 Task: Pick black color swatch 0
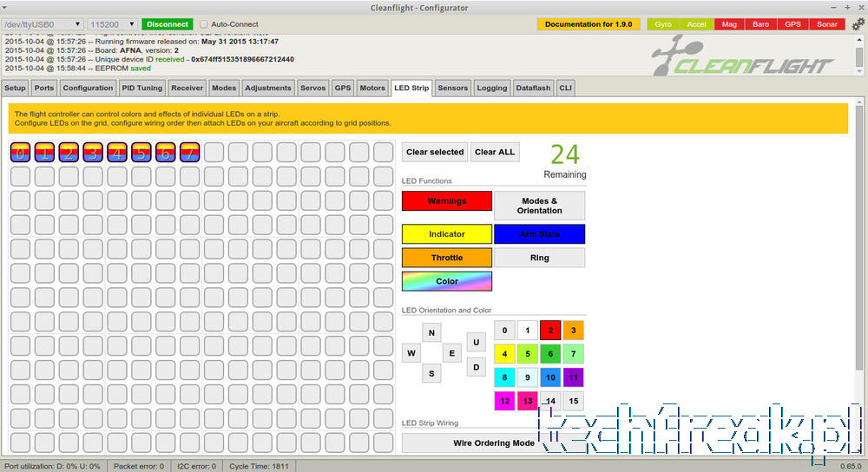tap(504, 331)
